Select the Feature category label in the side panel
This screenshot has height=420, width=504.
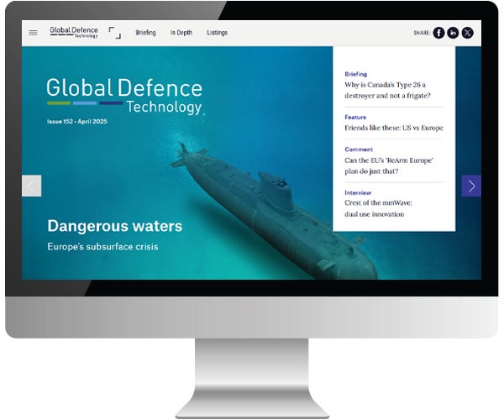(355, 118)
